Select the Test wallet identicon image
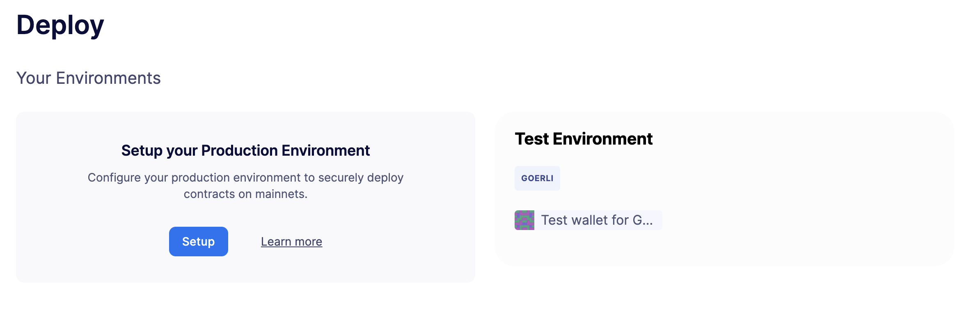The height and width of the screenshot is (313, 980). 524,220
